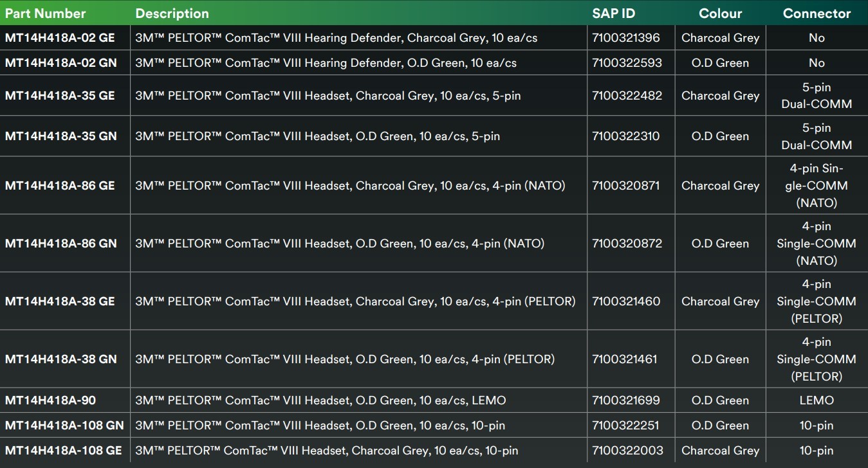Select part number MT14H418A-90
Viewport: 868px width, 468px height.
50,401
